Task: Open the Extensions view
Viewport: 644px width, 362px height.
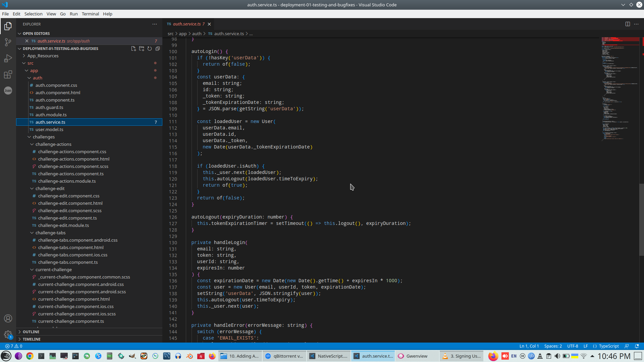Action: point(8,74)
